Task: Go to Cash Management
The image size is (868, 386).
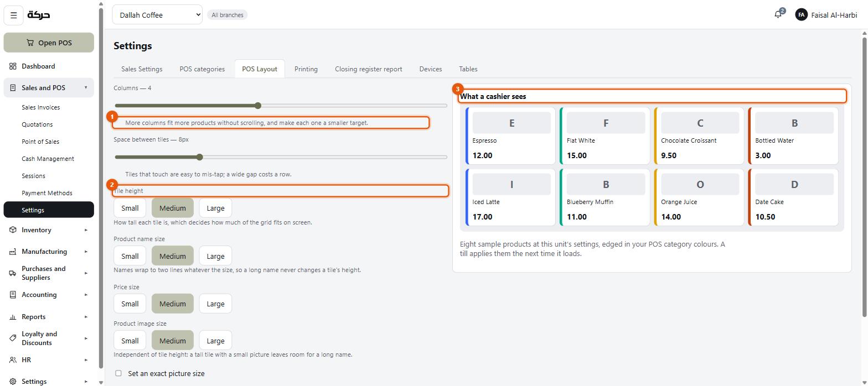Action: coord(48,159)
